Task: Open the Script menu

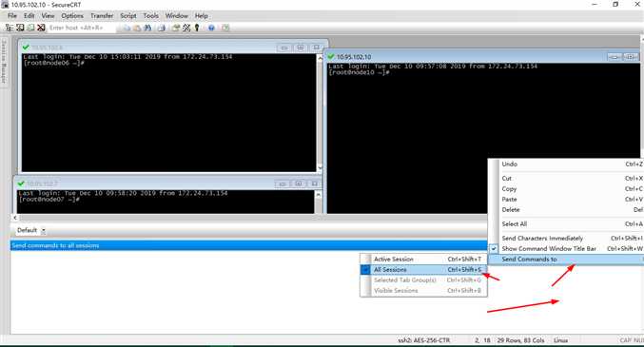Action: [128, 15]
